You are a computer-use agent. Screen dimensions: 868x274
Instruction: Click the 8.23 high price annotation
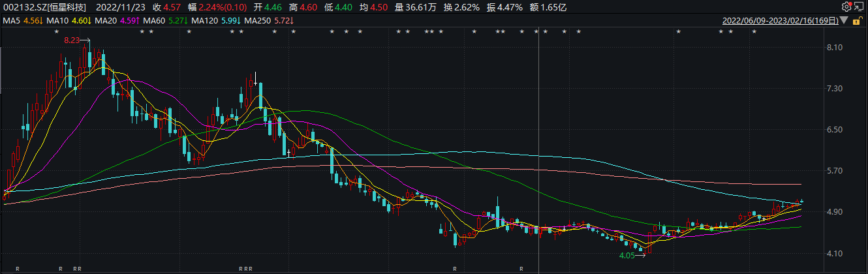coord(71,40)
